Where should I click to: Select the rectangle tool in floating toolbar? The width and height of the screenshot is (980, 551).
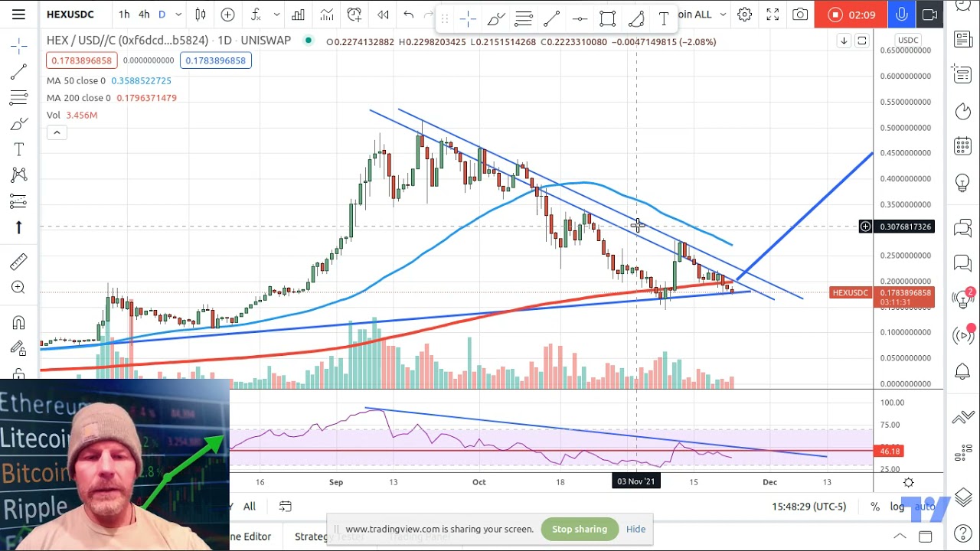(x=607, y=18)
